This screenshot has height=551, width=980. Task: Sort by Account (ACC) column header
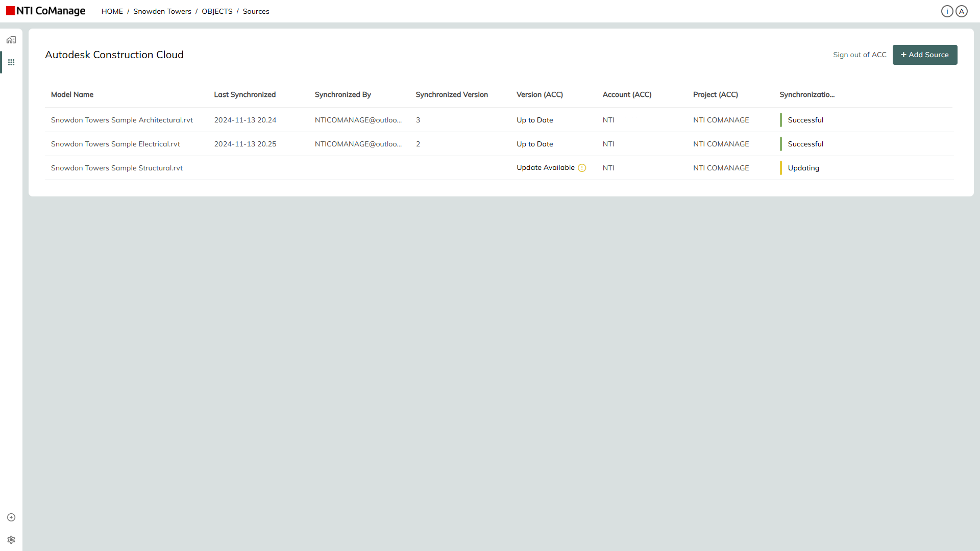pos(627,94)
